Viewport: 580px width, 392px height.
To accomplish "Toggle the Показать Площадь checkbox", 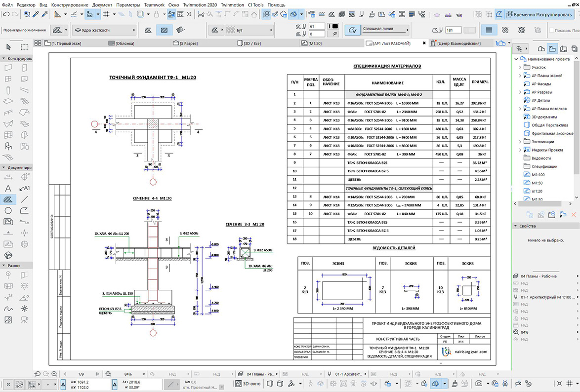I will tap(551, 30).
